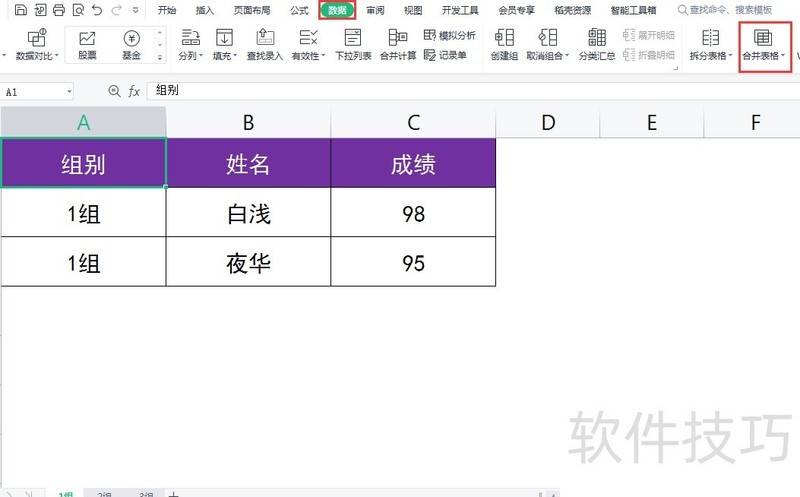
Task: Click the Undo arrow icon
Action: coord(96,11)
